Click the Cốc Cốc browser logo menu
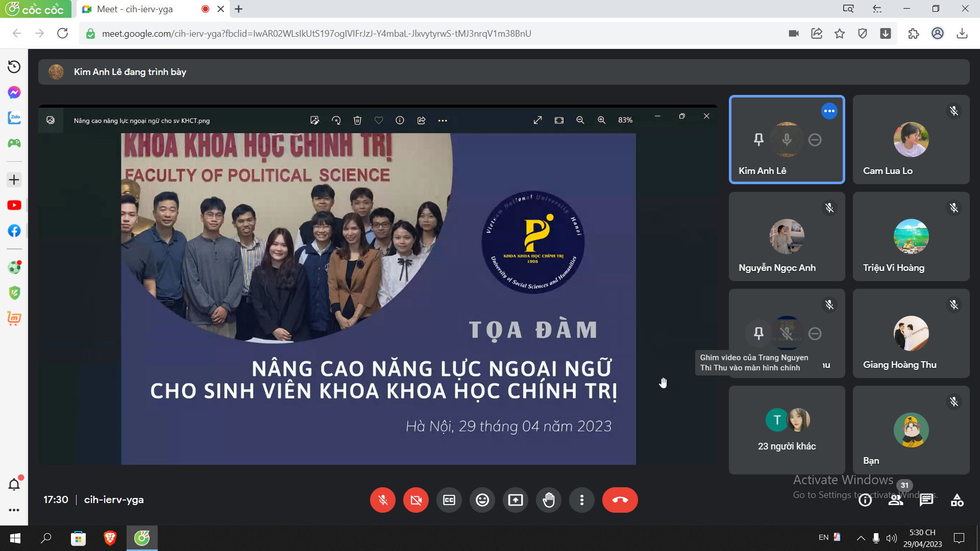Viewport: 980px width, 551px height. pos(36,9)
